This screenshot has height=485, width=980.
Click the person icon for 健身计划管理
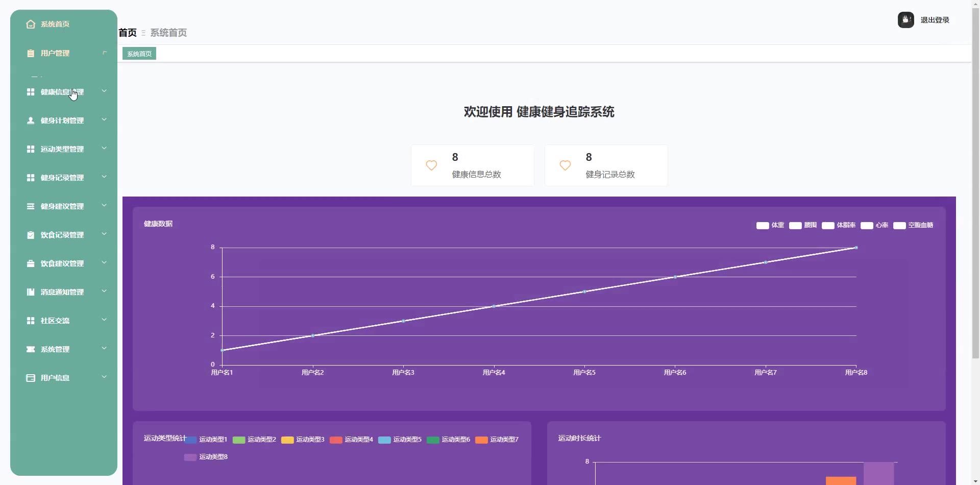click(x=31, y=120)
